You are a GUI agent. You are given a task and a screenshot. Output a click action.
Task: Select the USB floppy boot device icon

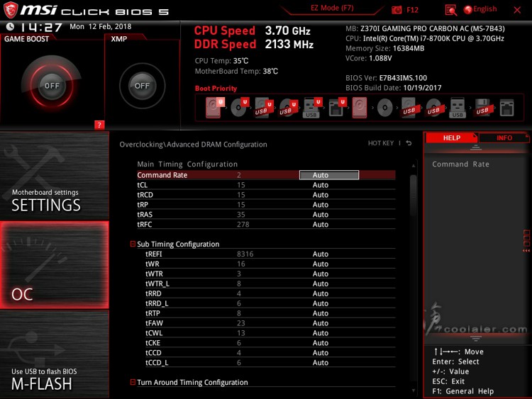tap(482, 108)
